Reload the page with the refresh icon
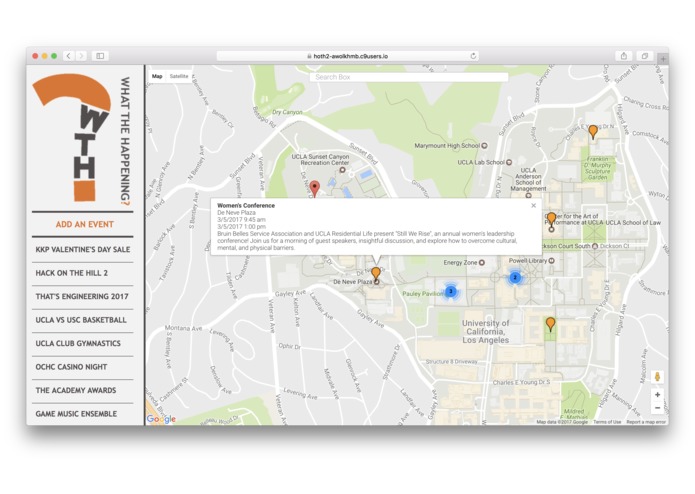The image size is (695, 494). (x=473, y=56)
